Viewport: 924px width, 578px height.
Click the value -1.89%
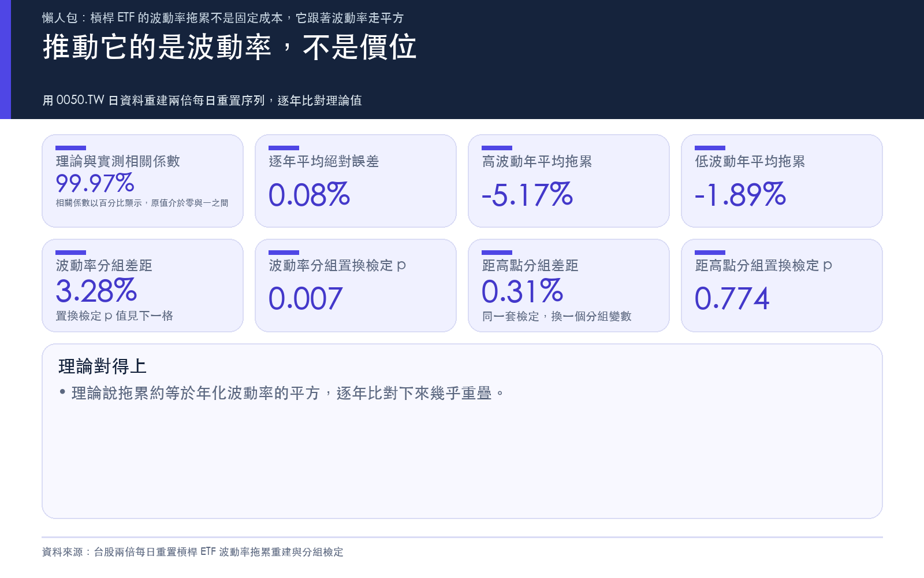pyautogui.click(x=740, y=194)
